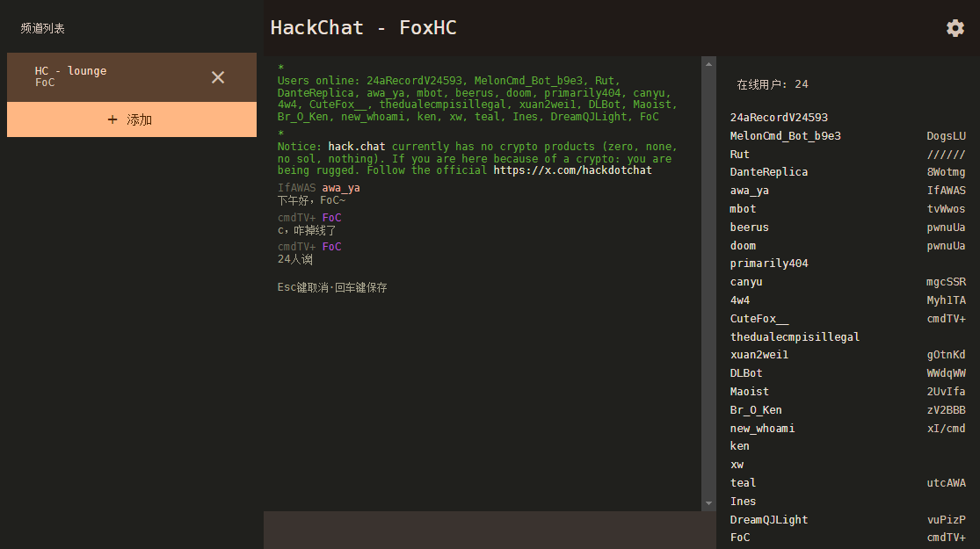Click the tvWwos trip code

tap(947, 208)
